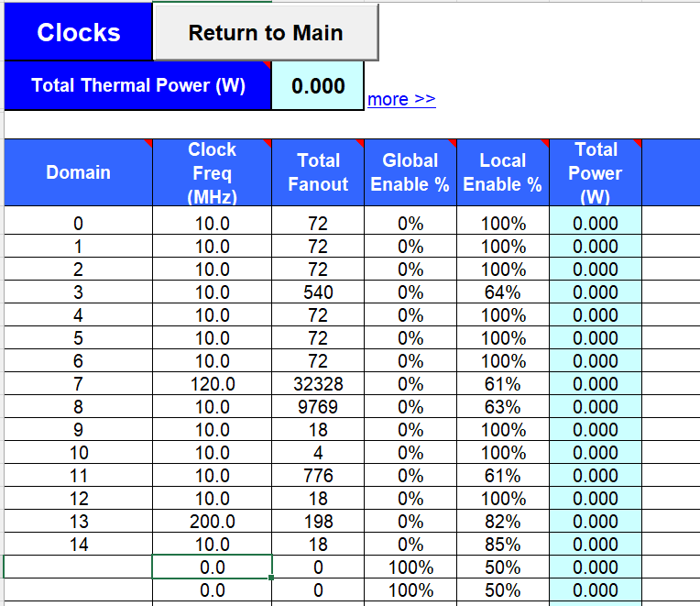Select fanout value 776 in domain 11
This screenshot has width=700, height=606.
318,475
